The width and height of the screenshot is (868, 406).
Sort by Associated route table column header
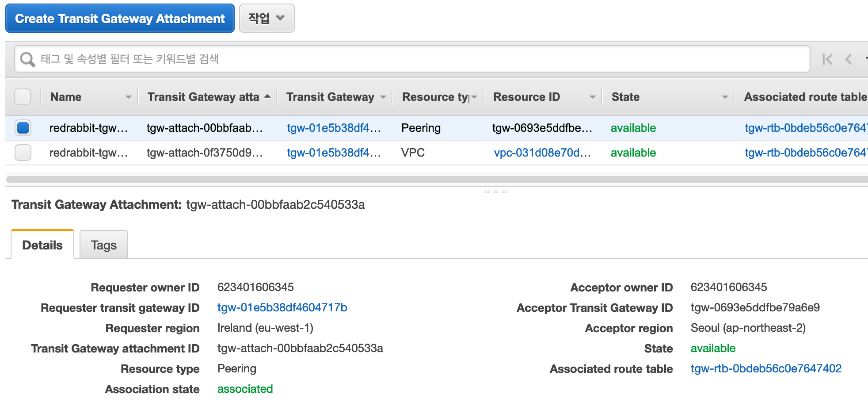(805, 97)
